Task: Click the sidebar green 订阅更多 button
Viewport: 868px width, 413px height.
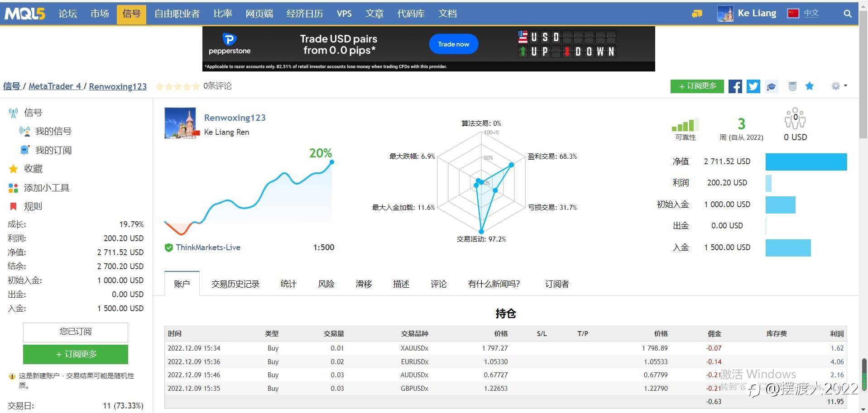Action: pos(76,354)
